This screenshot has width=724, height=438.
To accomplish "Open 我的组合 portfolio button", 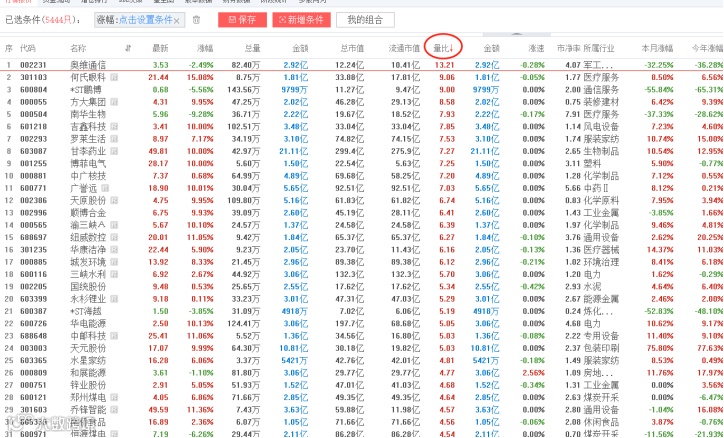I will pos(365,20).
